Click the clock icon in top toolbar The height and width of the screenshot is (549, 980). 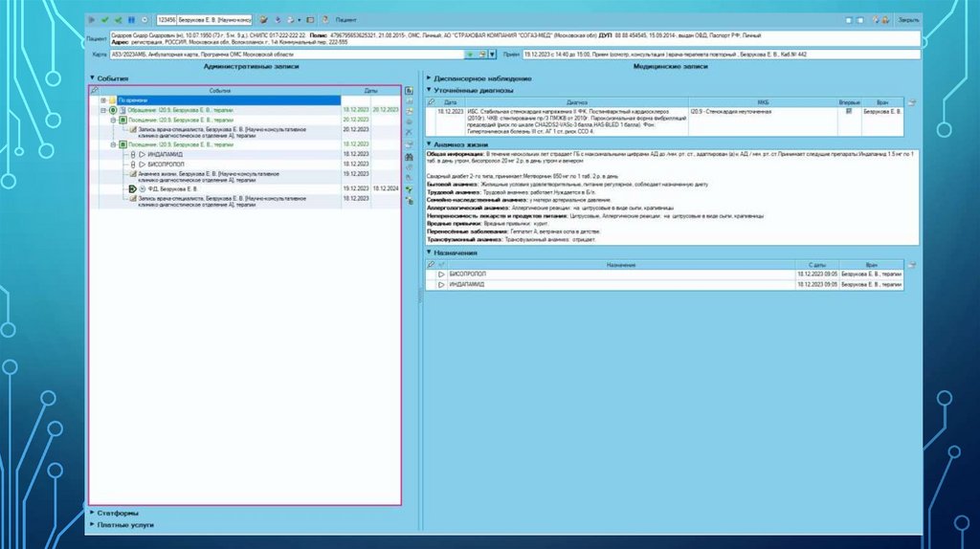[144, 19]
